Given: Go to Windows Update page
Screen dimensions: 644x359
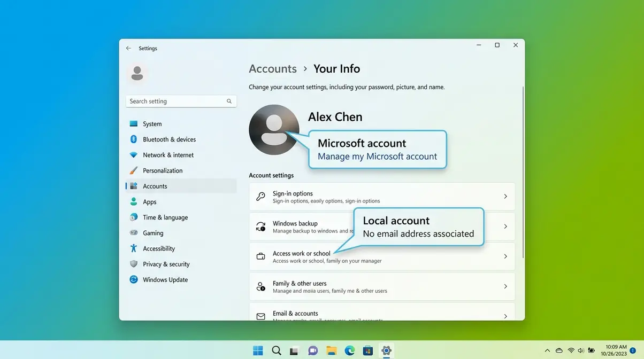Looking at the screenshot, I should tap(181, 279).
